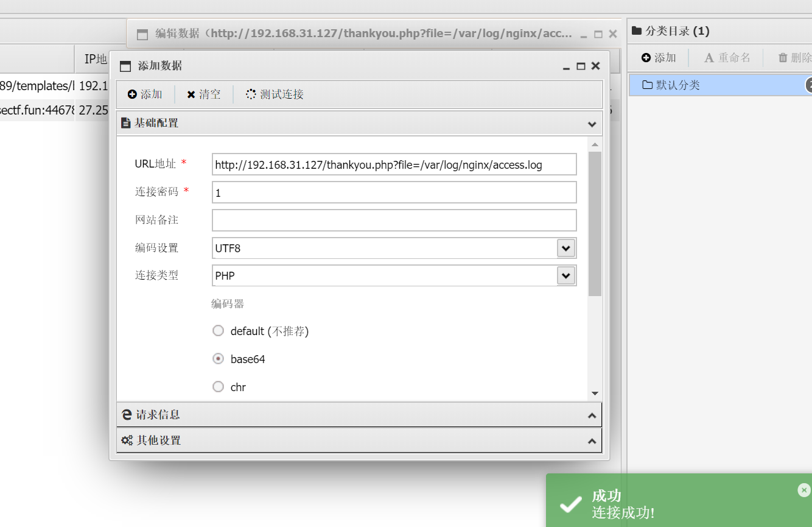Click the URL地址 input field
This screenshot has height=527, width=812.
[x=394, y=164]
